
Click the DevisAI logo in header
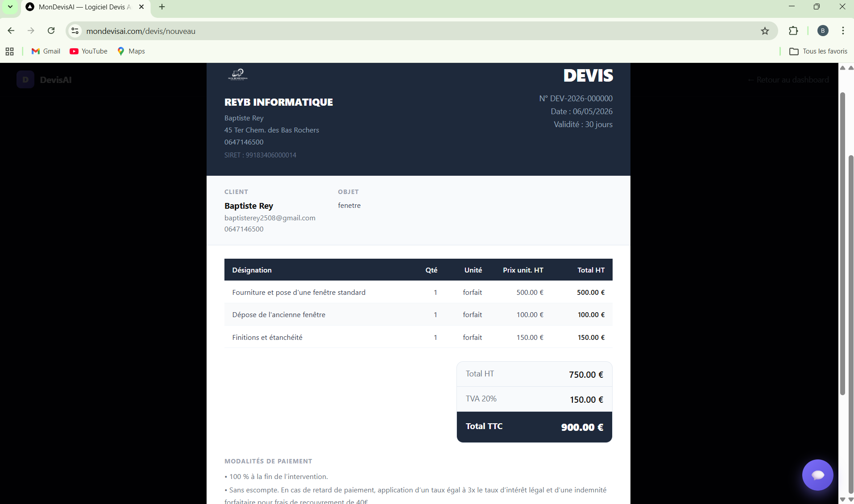44,79
